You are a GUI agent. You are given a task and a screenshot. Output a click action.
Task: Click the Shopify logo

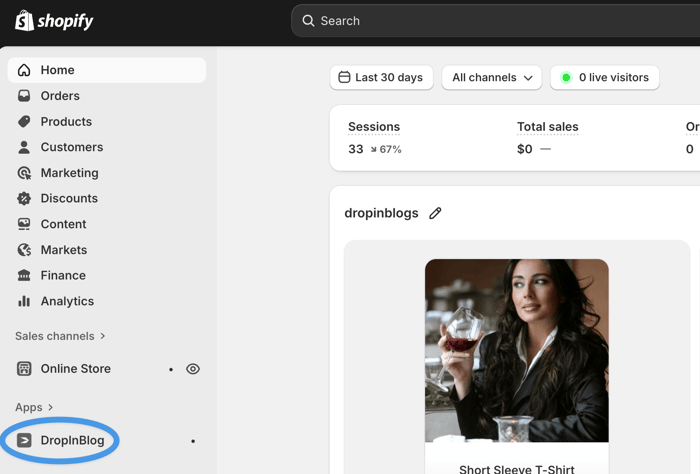54,21
